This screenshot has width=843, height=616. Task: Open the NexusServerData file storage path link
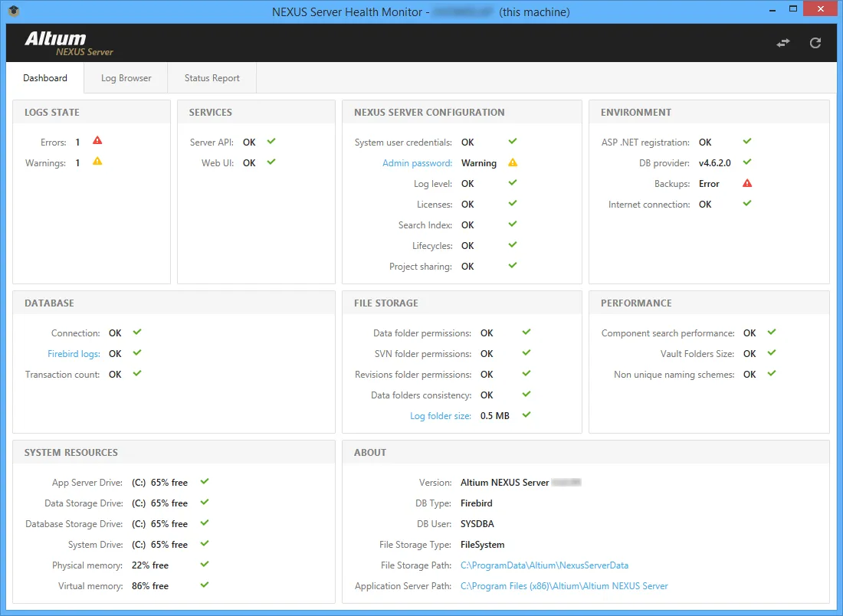[x=545, y=565]
